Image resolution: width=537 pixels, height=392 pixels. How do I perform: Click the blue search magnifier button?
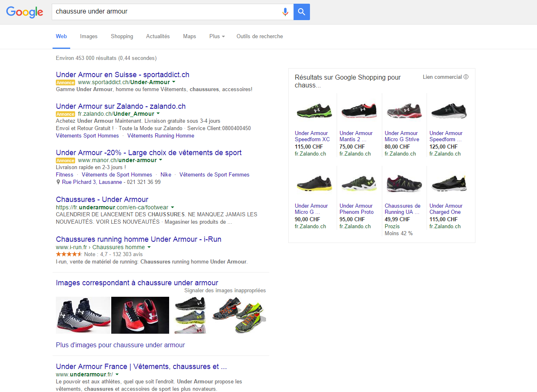[302, 12]
